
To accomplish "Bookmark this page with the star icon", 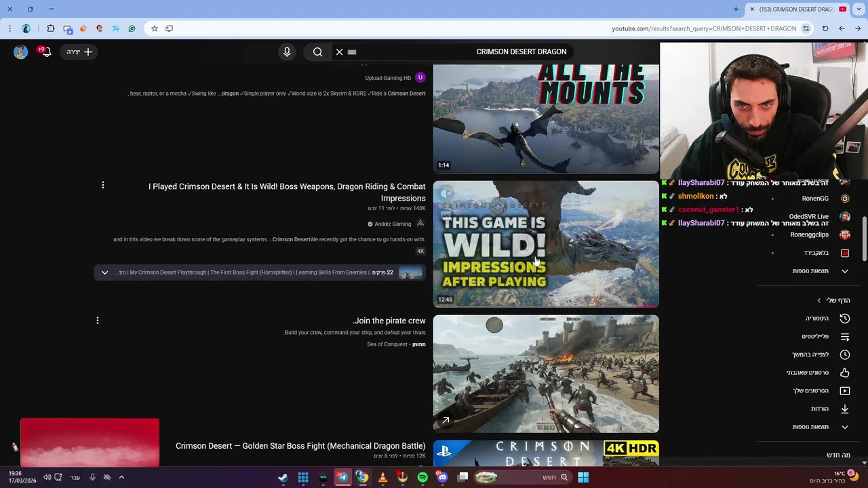I will click(155, 28).
